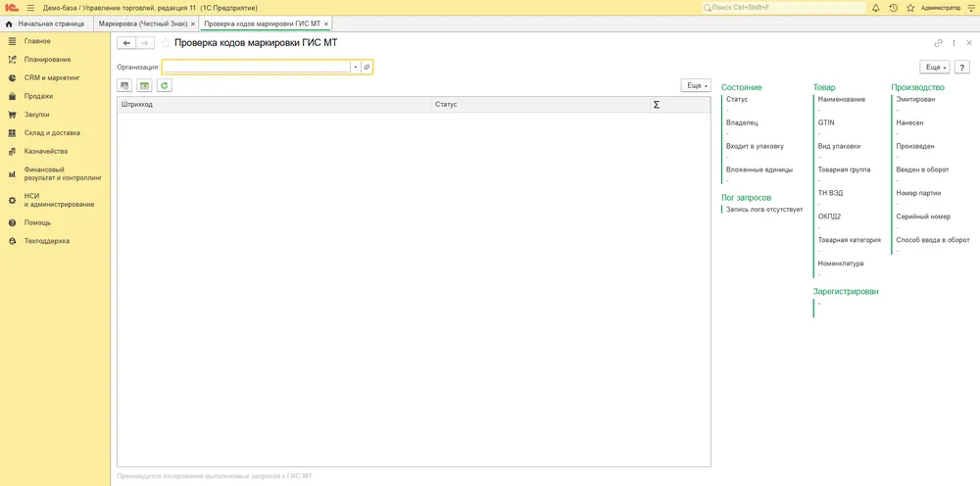The image size is (980, 486).
Task: Click the load codes toolbar icon
Action: tap(144, 85)
